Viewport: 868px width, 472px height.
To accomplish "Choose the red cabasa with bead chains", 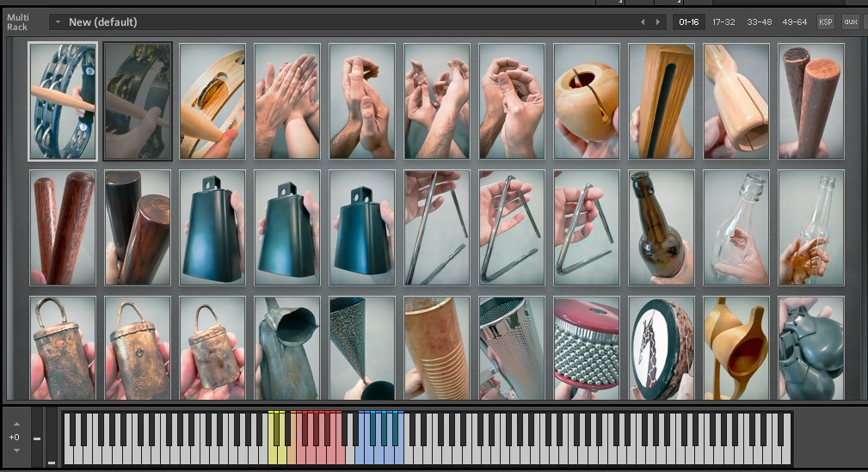I will click(586, 348).
